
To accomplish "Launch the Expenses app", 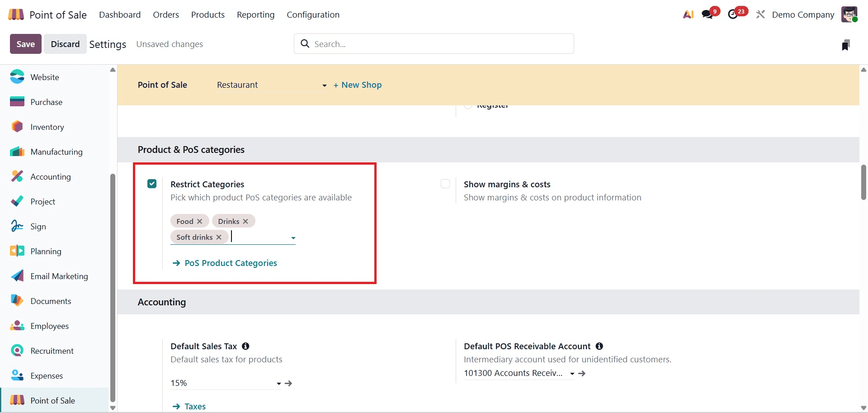I will click(47, 375).
